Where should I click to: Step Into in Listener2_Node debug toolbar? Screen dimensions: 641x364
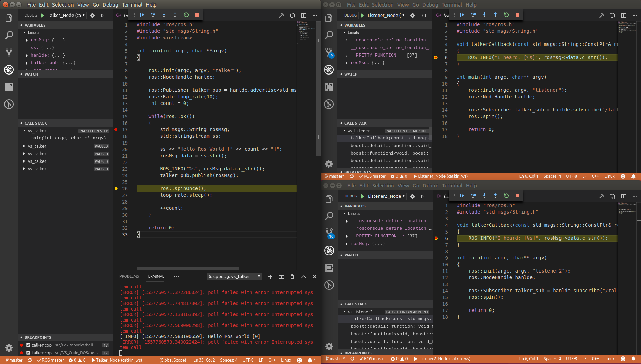point(484,196)
